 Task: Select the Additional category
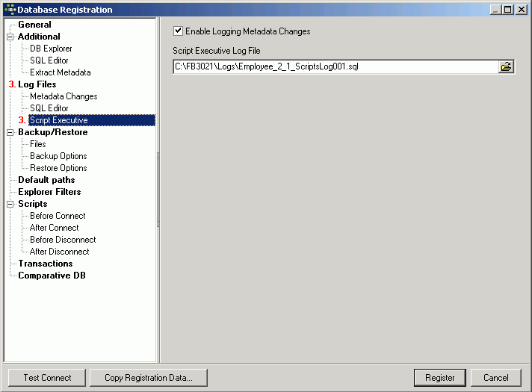click(x=39, y=37)
